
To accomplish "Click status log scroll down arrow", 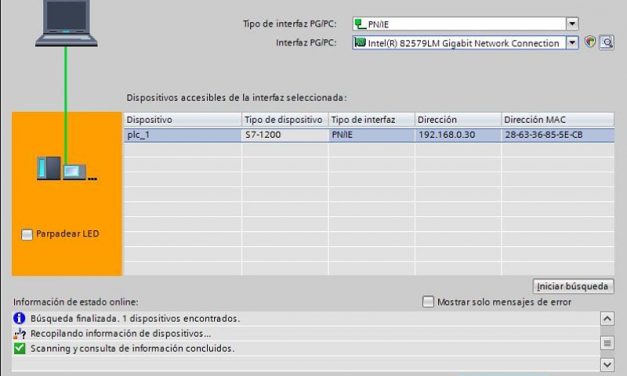I will coord(607,364).
